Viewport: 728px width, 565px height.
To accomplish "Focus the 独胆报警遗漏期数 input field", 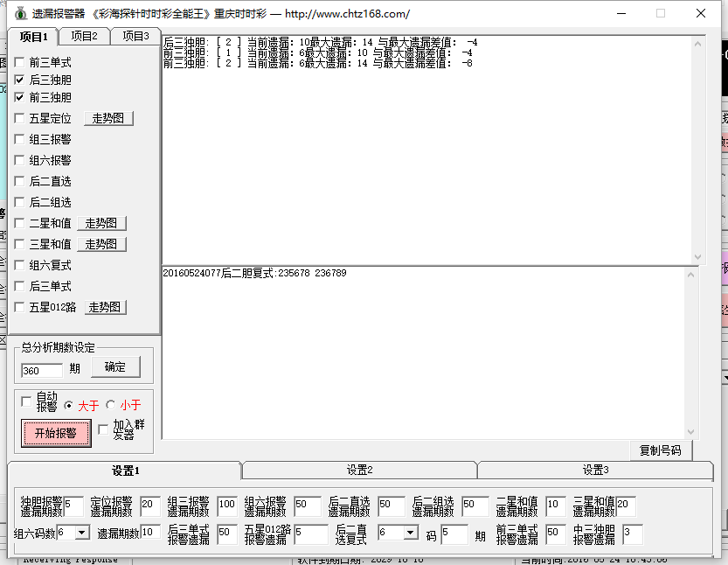I will (x=73, y=506).
